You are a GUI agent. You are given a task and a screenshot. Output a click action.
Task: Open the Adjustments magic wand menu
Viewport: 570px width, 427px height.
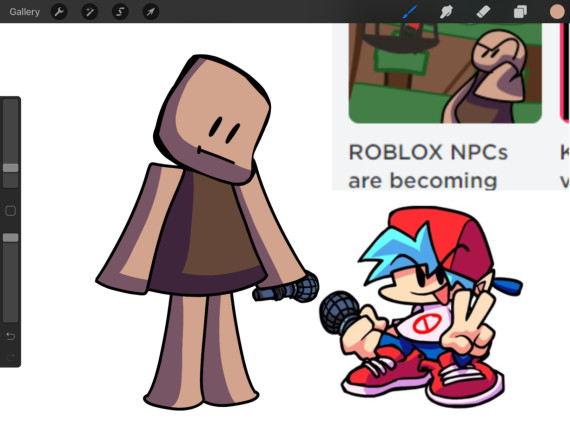pos(89,12)
